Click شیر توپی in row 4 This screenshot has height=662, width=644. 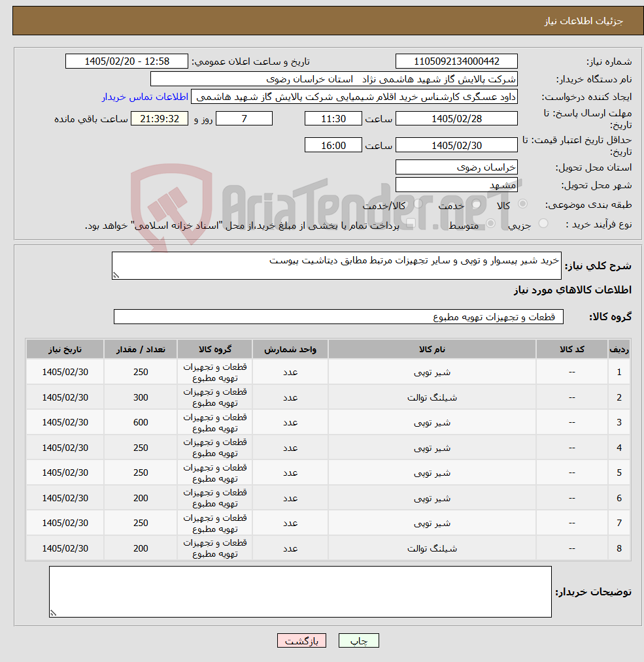tap(432, 448)
